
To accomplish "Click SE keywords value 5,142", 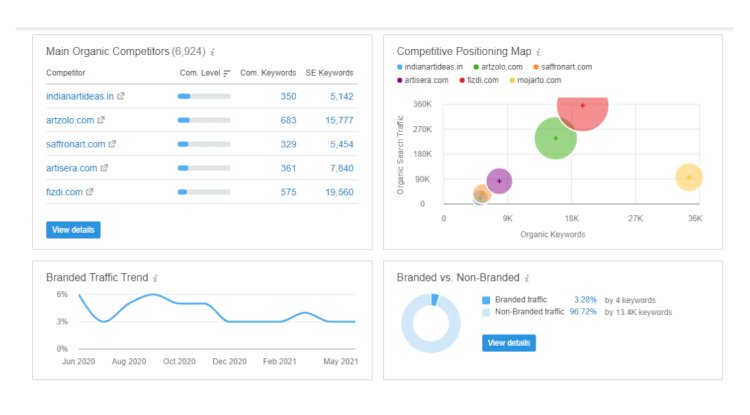I will [x=342, y=96].
